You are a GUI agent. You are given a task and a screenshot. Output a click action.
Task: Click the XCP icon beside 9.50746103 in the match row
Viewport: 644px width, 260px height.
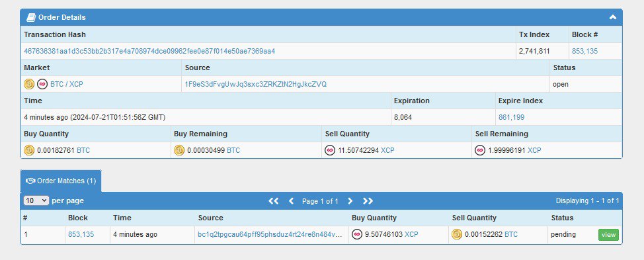click(357, 235)
